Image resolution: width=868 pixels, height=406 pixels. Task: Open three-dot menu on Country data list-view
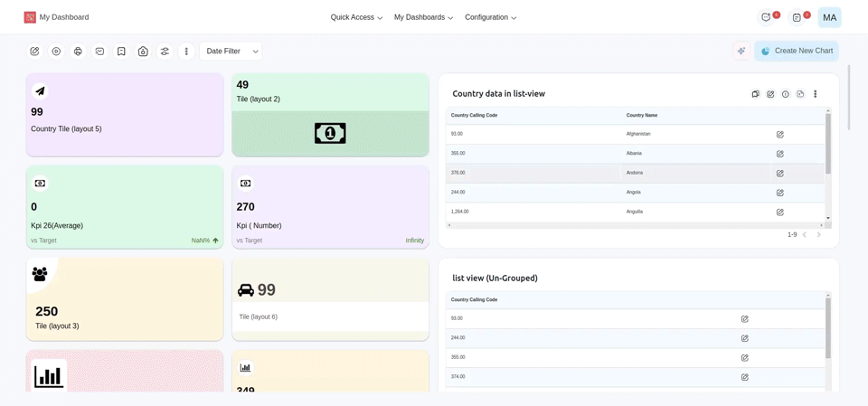(x=816, y=94)
